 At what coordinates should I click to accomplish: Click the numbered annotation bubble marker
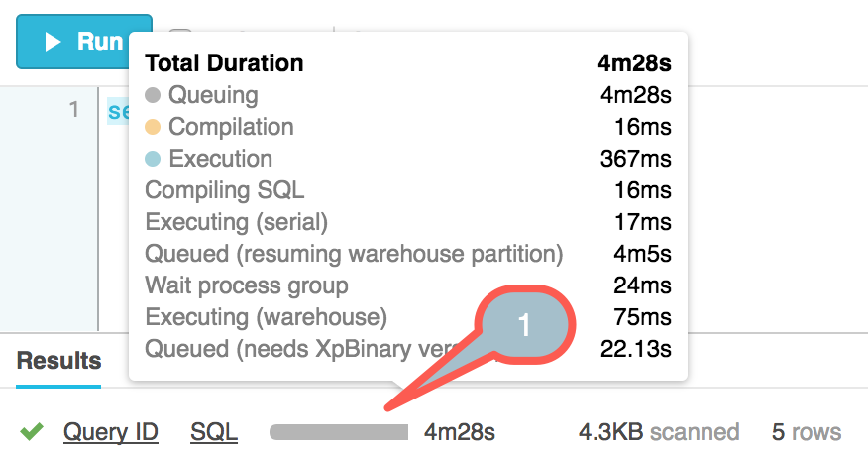tap(525, 325)
